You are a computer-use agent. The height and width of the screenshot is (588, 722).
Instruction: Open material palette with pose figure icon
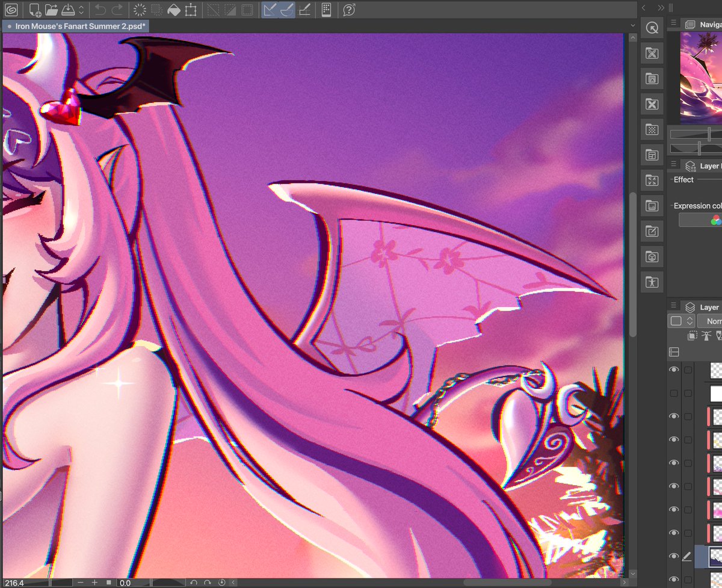(x=652, y=282)
